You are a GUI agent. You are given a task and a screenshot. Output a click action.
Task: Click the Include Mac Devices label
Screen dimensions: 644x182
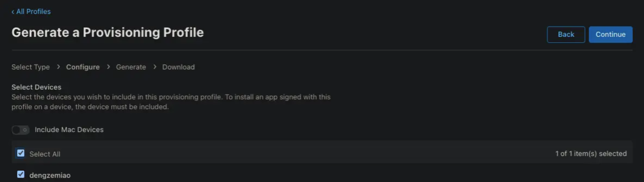(69, 130)
